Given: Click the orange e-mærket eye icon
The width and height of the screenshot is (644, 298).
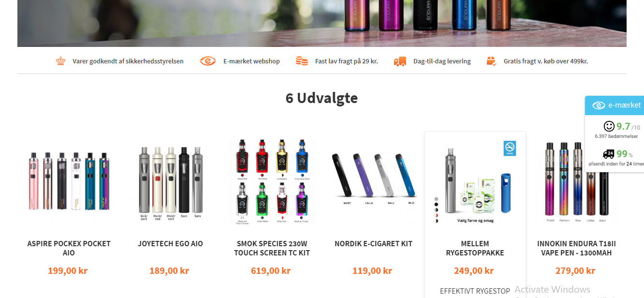Looking at the screenshot, I should pyautogui.click(x=208, y=61).
